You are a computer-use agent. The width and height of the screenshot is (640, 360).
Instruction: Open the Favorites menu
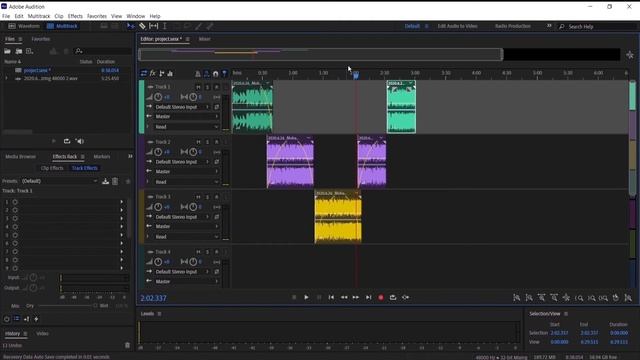tap(97, 16)
